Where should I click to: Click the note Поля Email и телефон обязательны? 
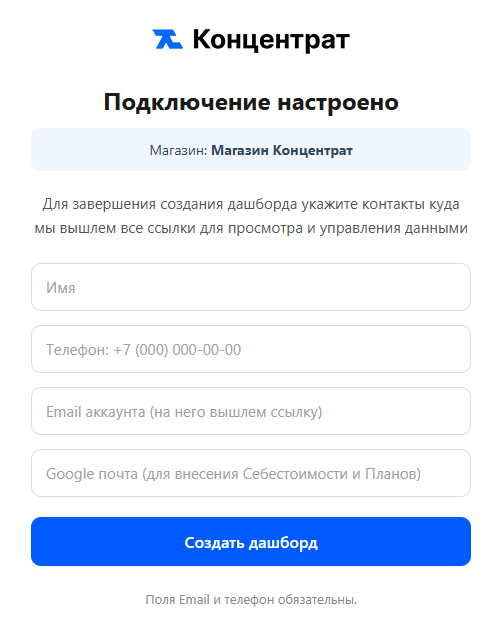point(251,599)
